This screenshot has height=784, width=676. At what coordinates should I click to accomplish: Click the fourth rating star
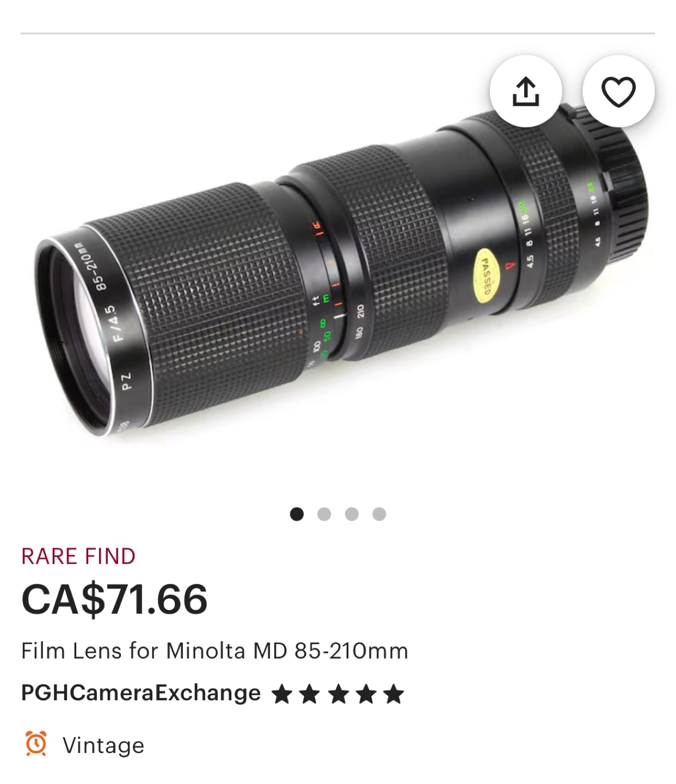pos(366,694)
